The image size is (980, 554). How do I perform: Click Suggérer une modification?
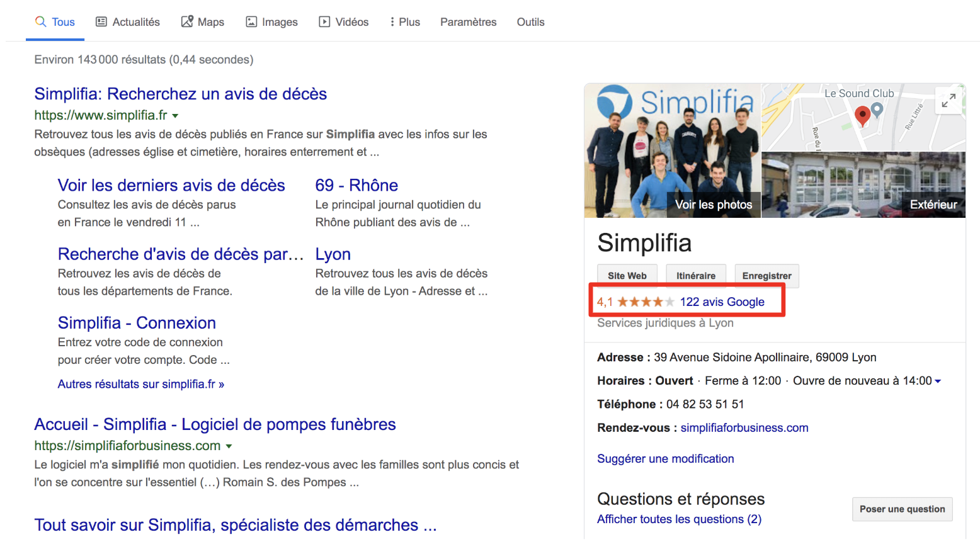click(666, 459)
